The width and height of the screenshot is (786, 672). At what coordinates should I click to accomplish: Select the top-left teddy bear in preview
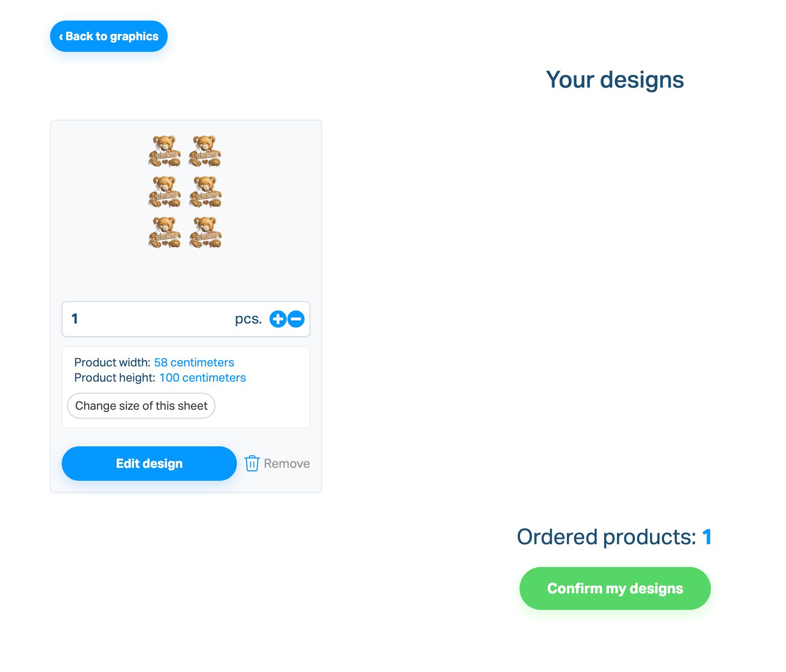click(x=165, y=151)
